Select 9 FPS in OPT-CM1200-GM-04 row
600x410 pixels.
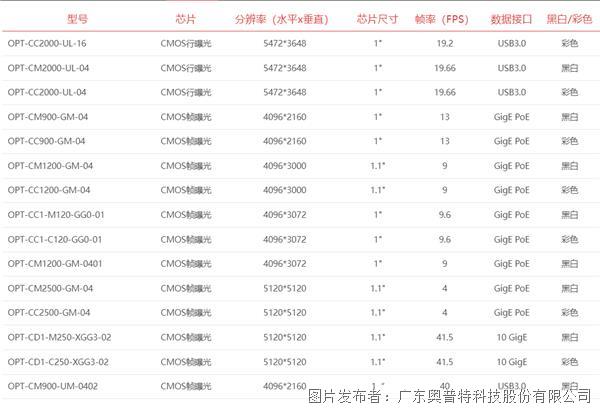[445, 166]
